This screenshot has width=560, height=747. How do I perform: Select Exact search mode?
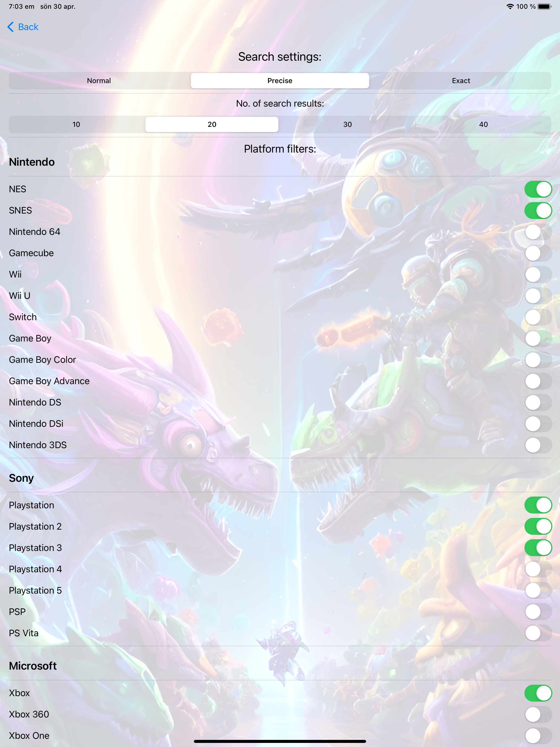[461, 81]
